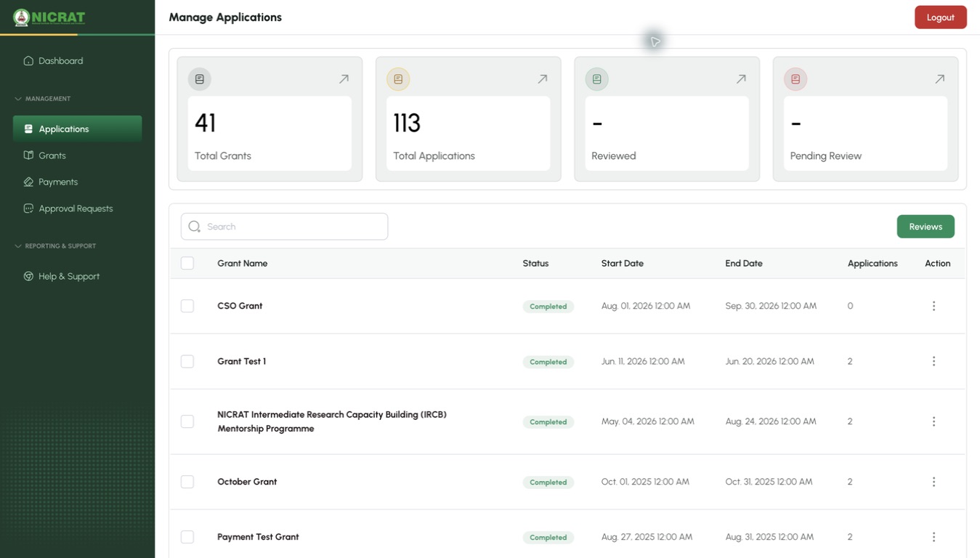Check the Grant Test 1 row checkbox
980x558 pixels.
[187, 361]
